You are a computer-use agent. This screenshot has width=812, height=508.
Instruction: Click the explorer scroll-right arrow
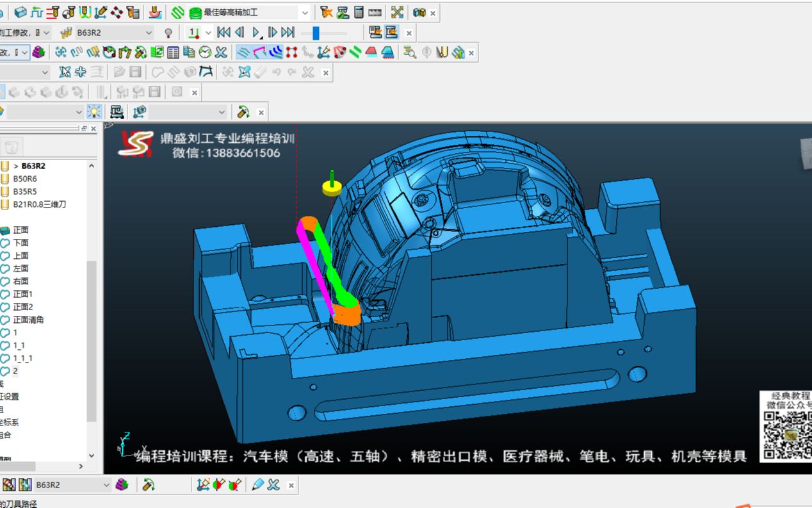81,466
